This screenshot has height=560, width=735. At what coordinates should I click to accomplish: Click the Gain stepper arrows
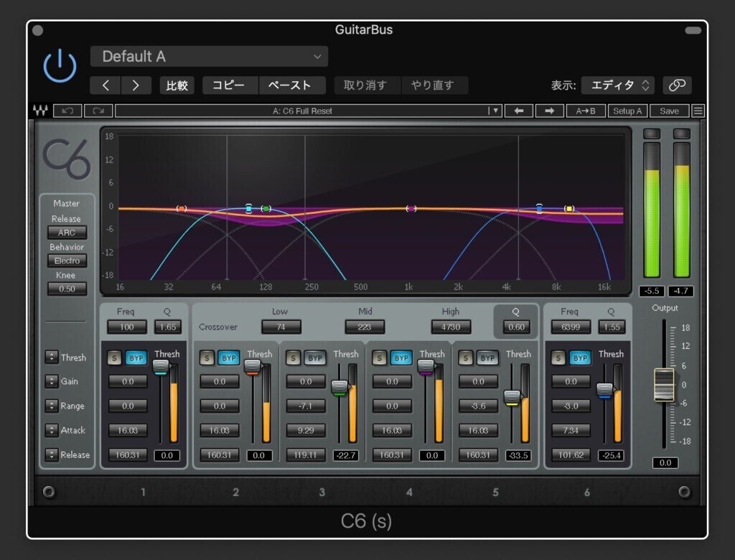click(x=52, y=381)
